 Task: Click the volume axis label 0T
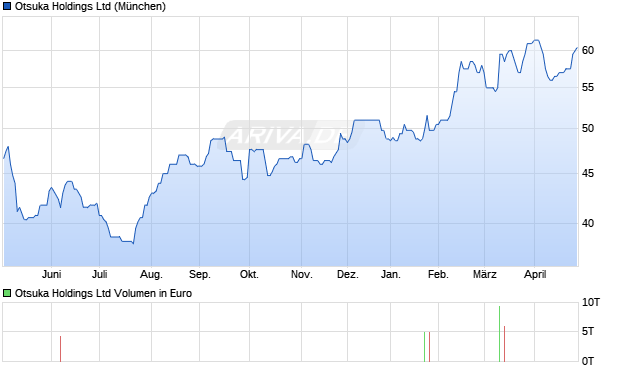tap(588, 361)
